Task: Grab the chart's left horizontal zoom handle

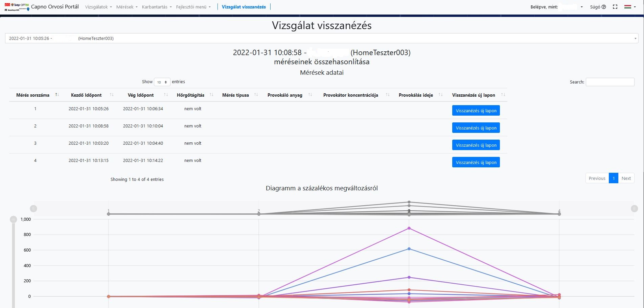Action: (x=33, y=209)
